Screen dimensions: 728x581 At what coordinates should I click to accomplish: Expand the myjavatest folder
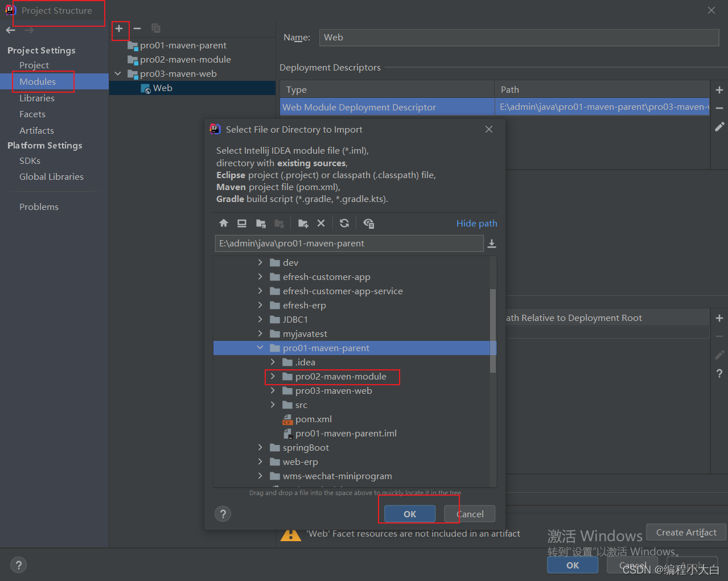click(x=260, y=333)
